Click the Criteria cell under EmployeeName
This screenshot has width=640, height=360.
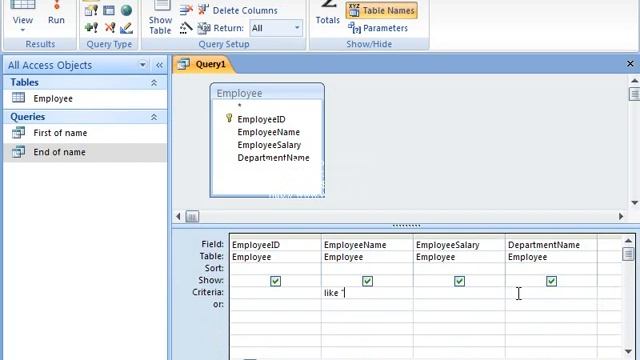(x=367, y=293)
